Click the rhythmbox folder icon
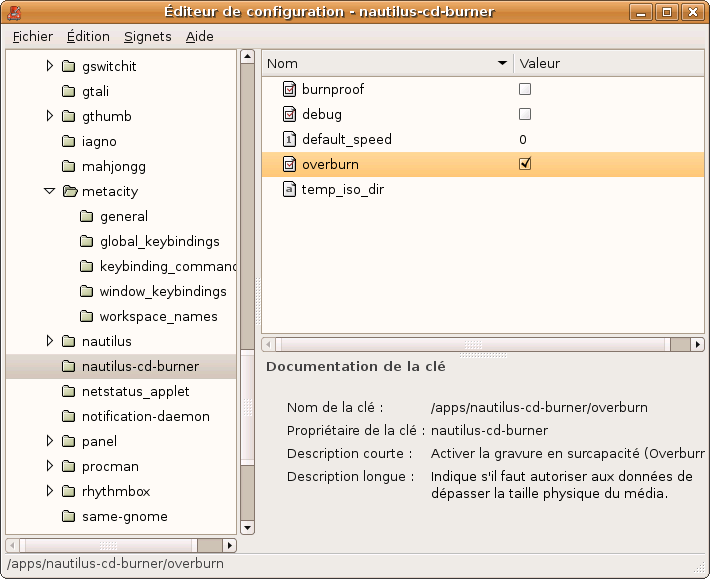Image resolution: width=710 pixels, height=579 pixels. coord(68,491)
